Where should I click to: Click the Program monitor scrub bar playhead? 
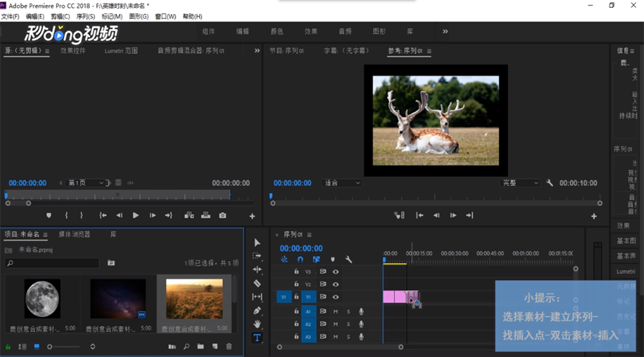pyautogui.click(x=271, y=196)
